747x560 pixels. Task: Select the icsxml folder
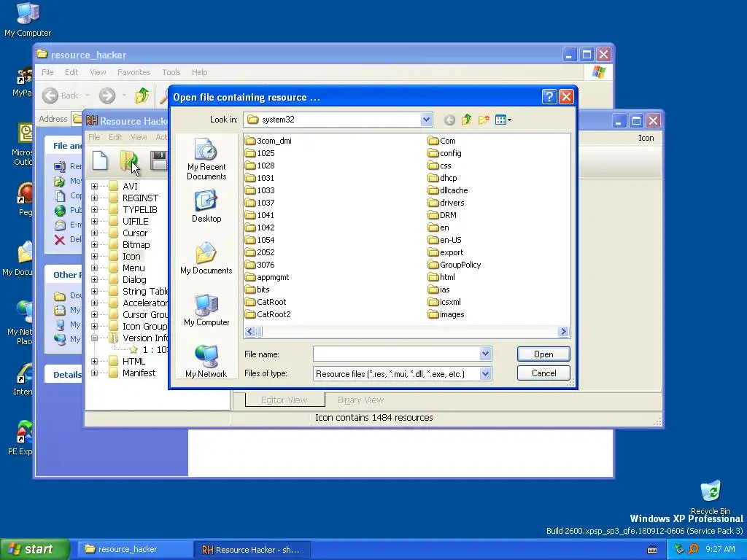tap(444, 301)
